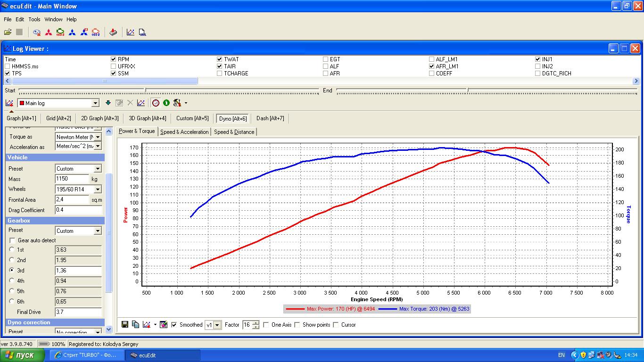Click the Start range slider handle
Screen dimensions: 644x362
[145, 90]
